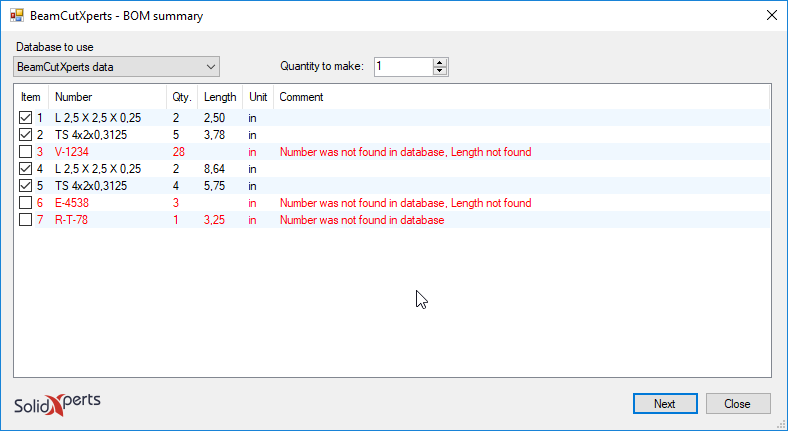
Task: Open the Database to use dropdown
Action: pos(117,67)
